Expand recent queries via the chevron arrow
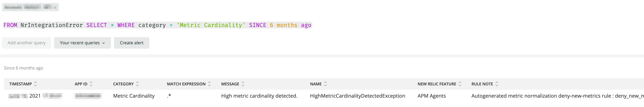 [103, 43]
